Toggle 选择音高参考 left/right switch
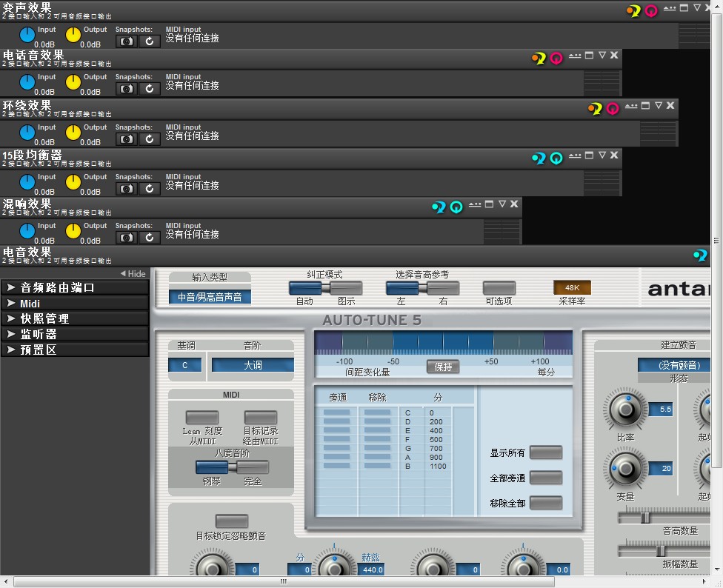Image resolution: width=723 pixels, height=588 pixels. [422, 288]
